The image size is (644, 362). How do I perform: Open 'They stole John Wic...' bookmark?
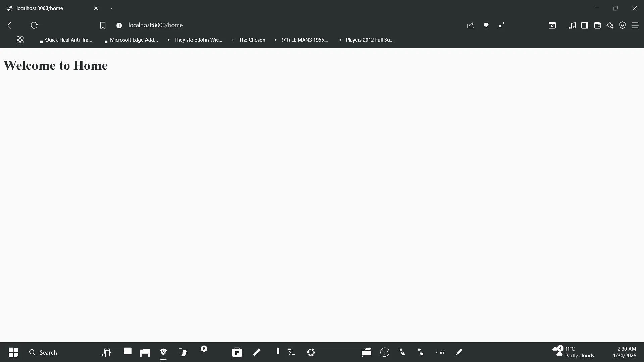(x=198, y=40)
